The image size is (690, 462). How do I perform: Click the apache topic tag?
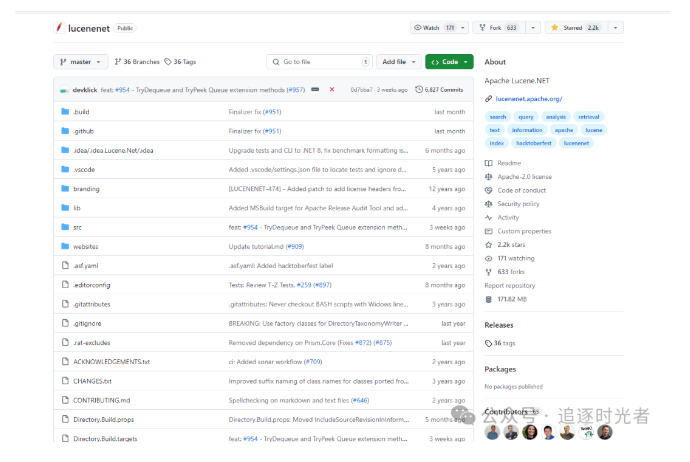(564, 130)
